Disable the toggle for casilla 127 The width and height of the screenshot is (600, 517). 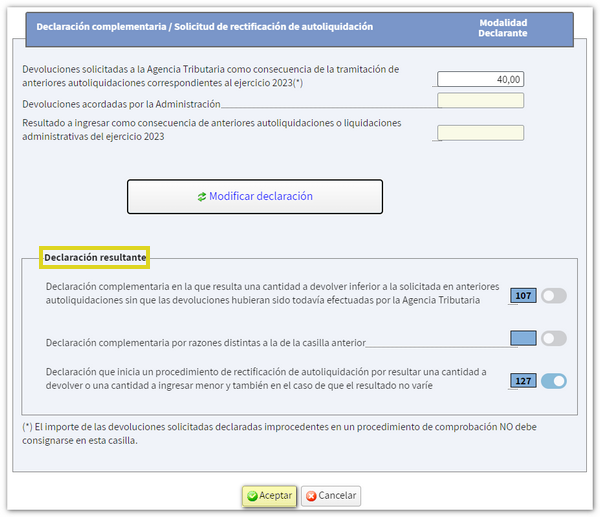tap(553, 380)
